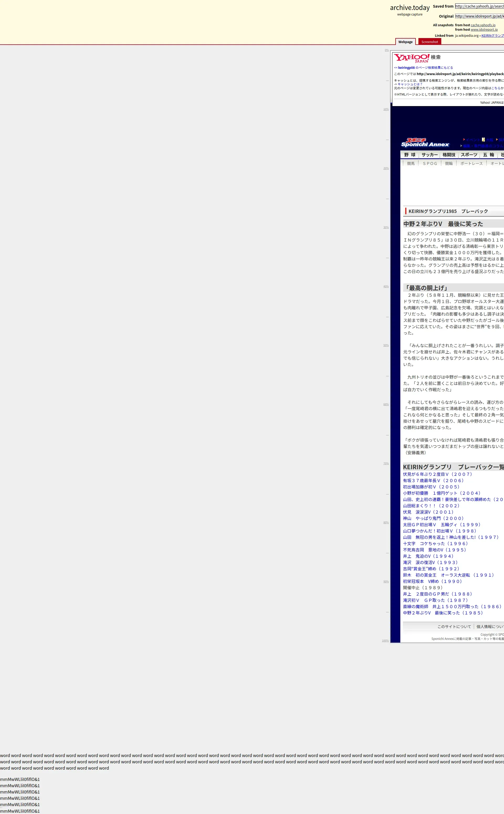Open 井上 ２度目のＧＰ男だ（１９８８） link
This screenshot has width=504, height=814.
(438, 594)
